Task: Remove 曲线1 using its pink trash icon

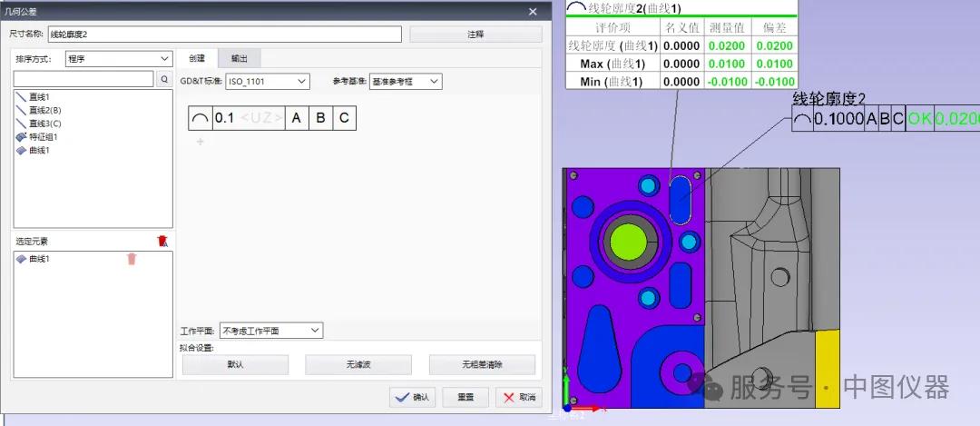Action: (x=132, y=259)
